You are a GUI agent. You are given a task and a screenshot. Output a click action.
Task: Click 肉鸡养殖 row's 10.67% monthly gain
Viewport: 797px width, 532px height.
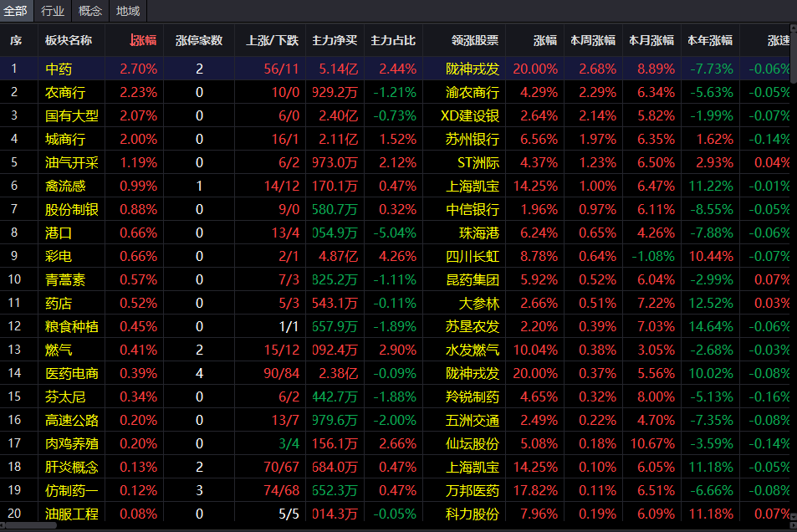652,443
